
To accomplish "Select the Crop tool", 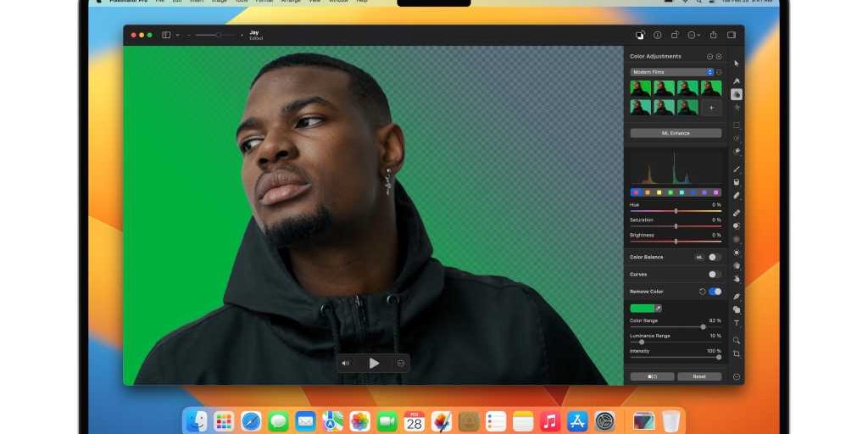I will 737,353.
